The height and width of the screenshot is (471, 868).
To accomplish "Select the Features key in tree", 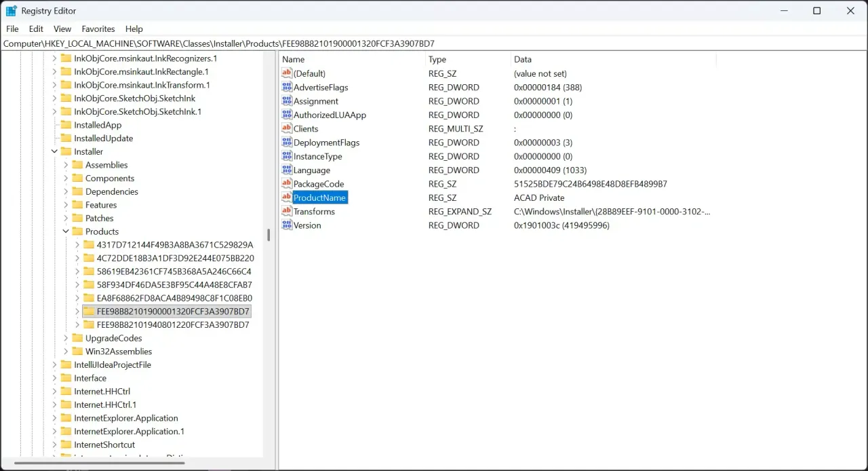I will coord(101,205).
